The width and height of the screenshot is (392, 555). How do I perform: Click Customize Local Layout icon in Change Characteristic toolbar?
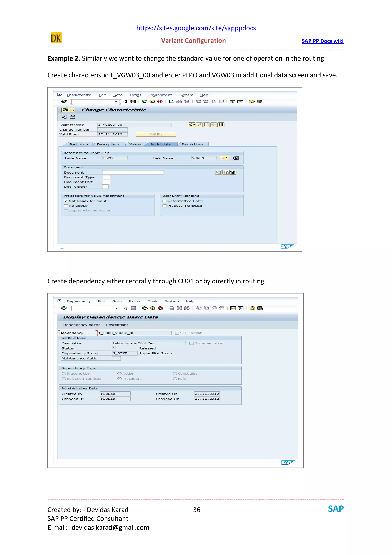point(259,101)
